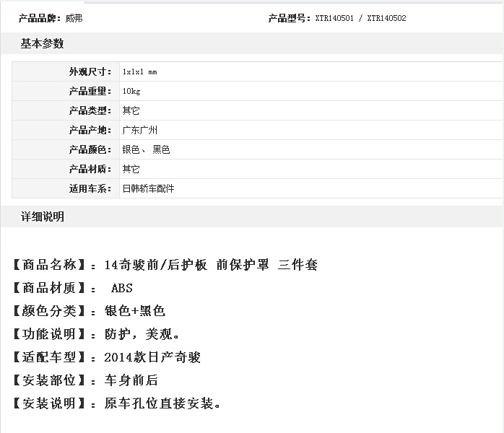Select the material value ABS
The width and height of the screenshot is (504, 433).
122,288
